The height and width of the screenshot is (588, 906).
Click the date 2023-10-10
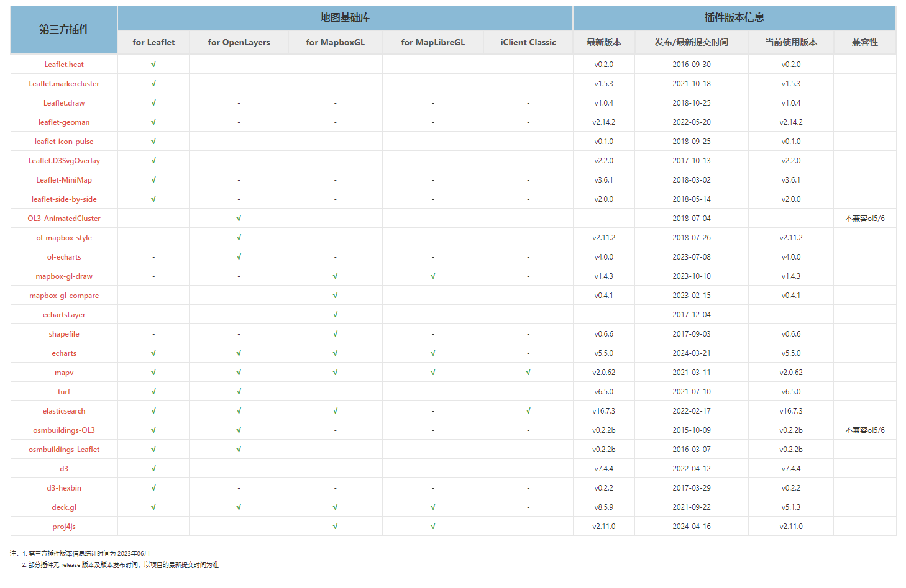click(x=692, y=276)
